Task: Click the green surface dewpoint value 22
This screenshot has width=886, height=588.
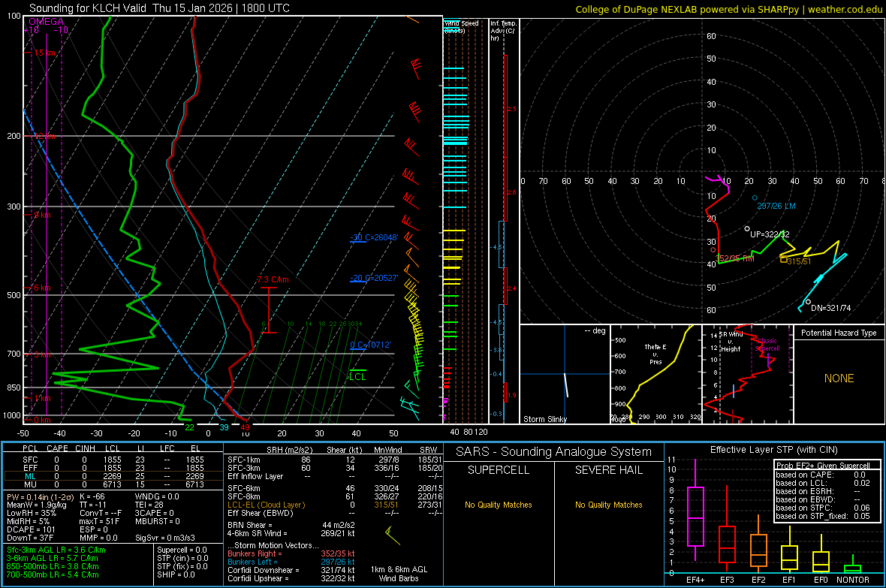Action: (190, 427)
